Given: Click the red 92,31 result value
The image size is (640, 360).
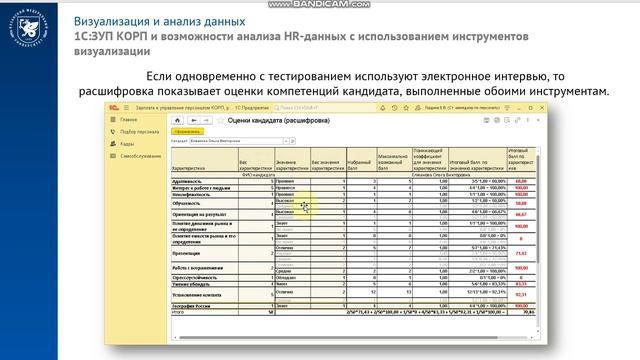Looking at the screenshot, I should point(521,295).
